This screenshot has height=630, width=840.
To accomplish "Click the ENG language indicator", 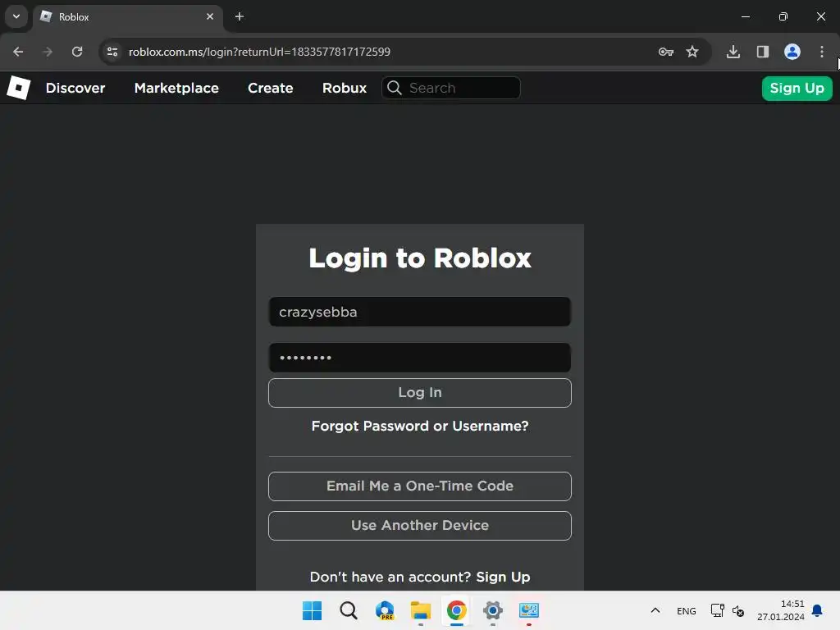I will [x=687, y=610].
